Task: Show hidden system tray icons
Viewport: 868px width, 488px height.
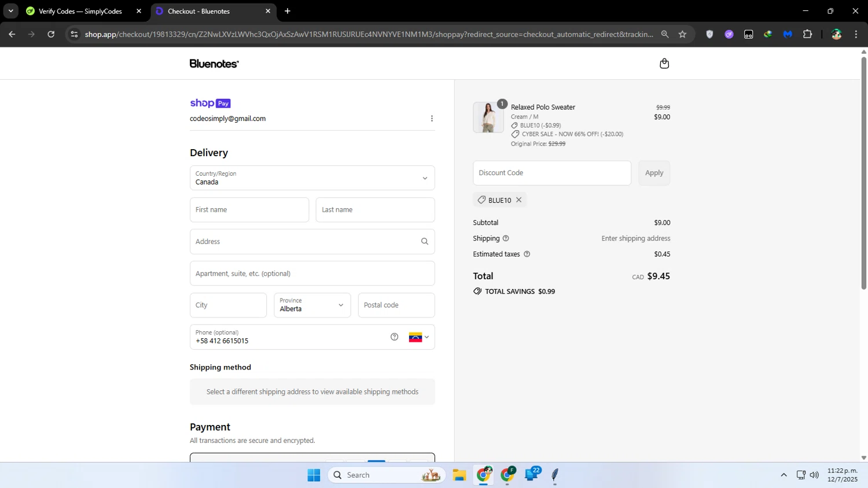Action: (784, 475)
